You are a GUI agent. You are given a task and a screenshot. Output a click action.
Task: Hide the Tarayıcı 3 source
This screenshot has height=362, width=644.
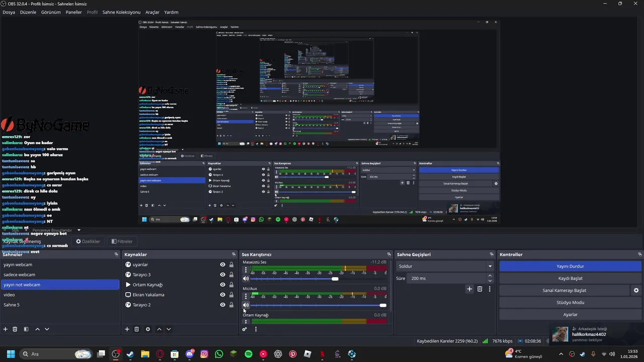[222, 275]
